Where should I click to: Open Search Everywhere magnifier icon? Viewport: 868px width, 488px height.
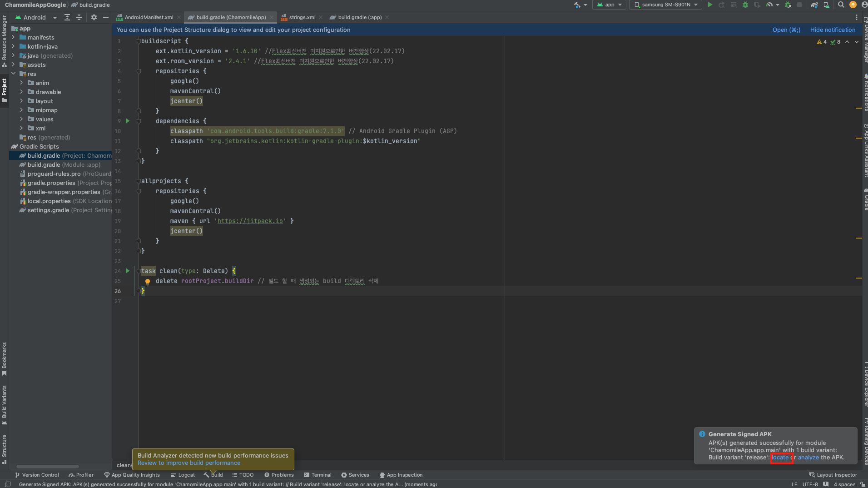click(841, 5)
